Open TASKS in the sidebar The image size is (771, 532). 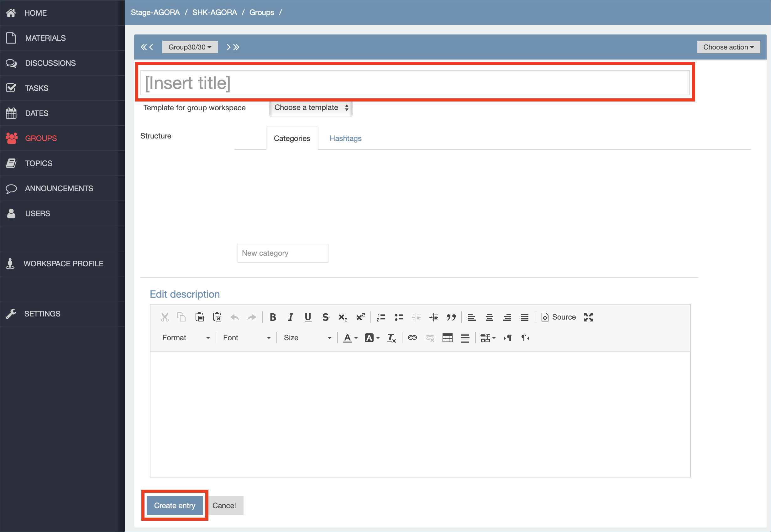[x=62, y=88]
